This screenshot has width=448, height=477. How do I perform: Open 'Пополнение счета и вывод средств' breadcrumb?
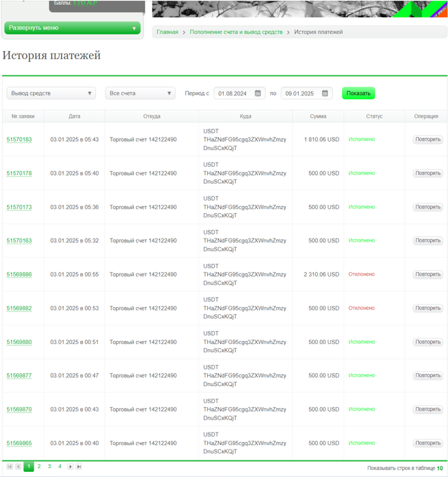(236, 32)
